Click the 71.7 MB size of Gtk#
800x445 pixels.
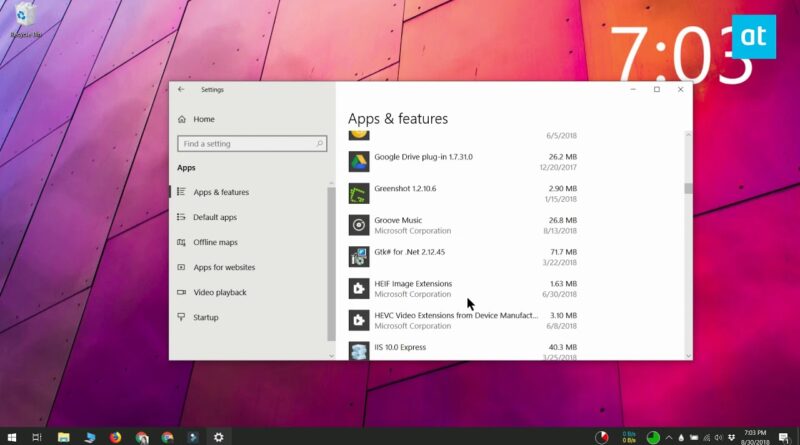(564, 252)
